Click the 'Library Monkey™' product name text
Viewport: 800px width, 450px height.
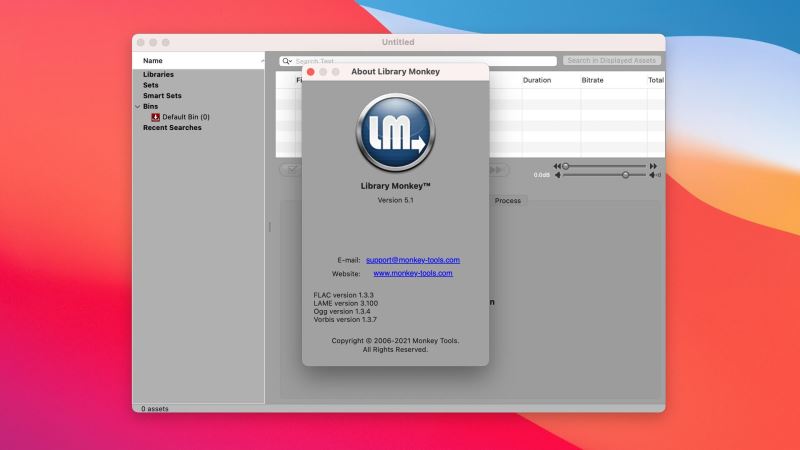[x=395, y=186]
